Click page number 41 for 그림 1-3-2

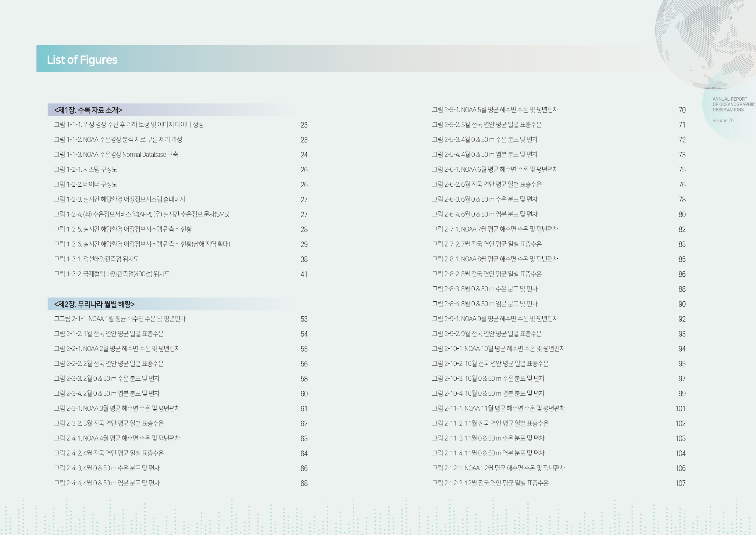304,274
